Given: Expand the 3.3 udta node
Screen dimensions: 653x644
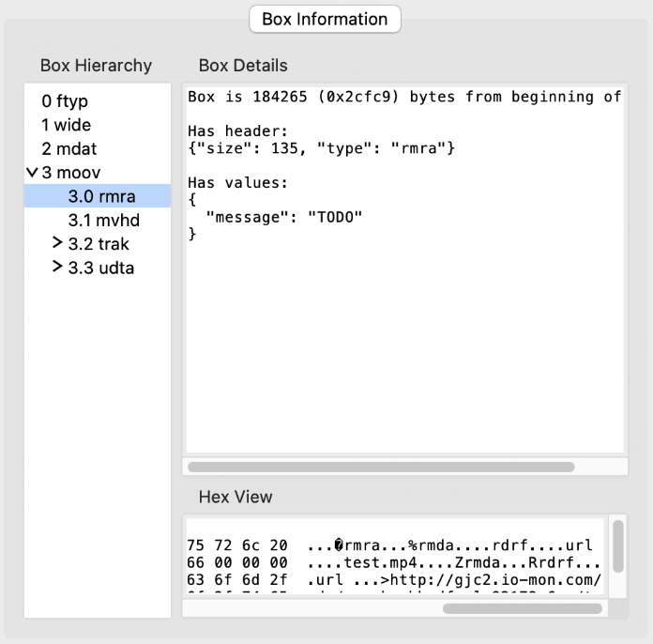Looking at the screenshot, I should [x=58, y=268].
